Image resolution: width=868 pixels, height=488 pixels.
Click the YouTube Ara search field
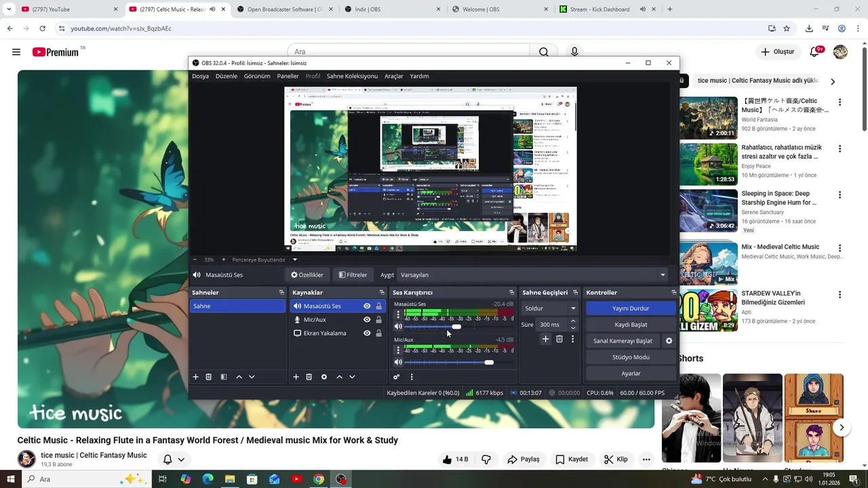pos(409,52)
